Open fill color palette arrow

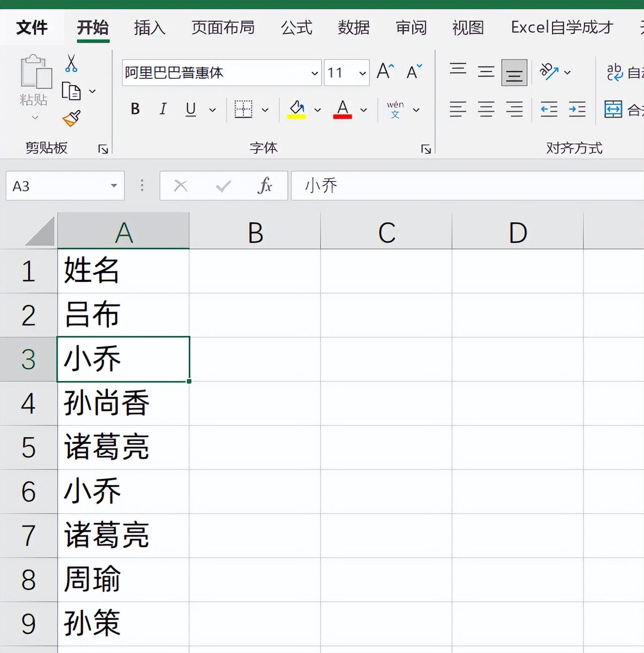click(317, 110)
